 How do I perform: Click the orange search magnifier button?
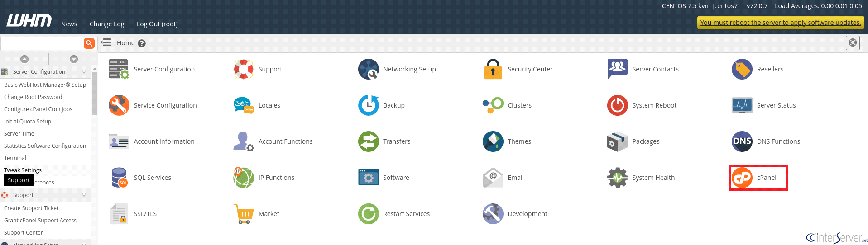tap(89, 43)
